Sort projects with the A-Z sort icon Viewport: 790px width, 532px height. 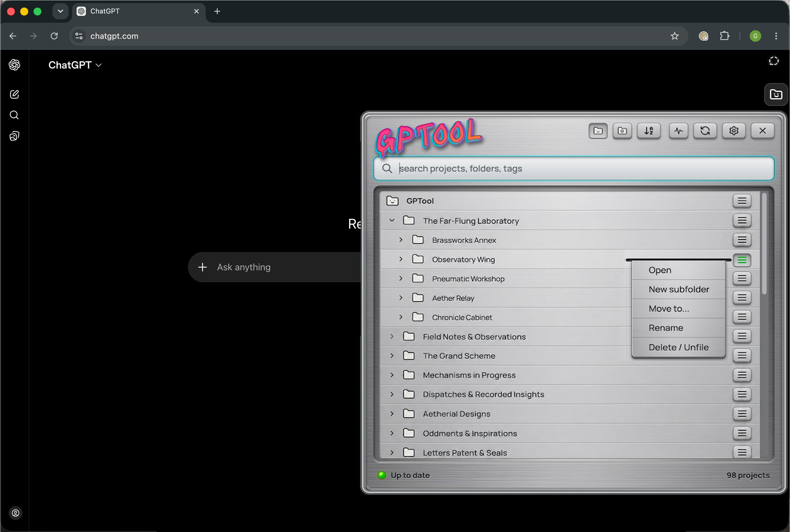649,131
